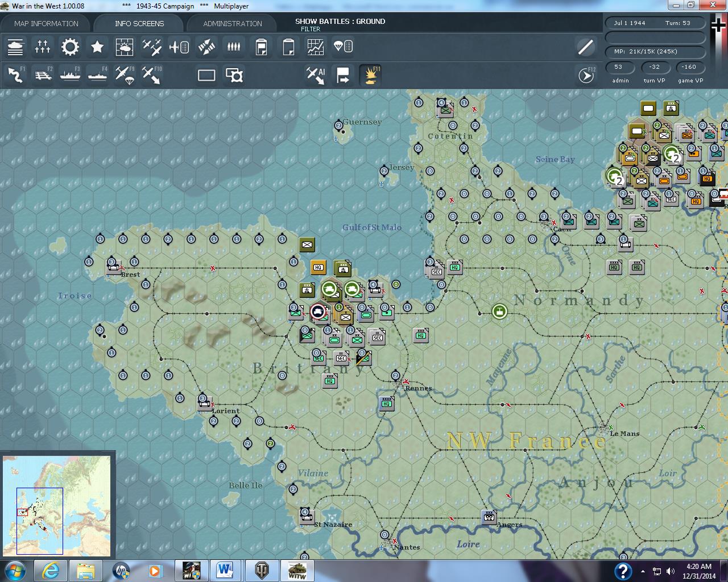Select the green circle unit in Normandy
728x582 pixels.
499,311
